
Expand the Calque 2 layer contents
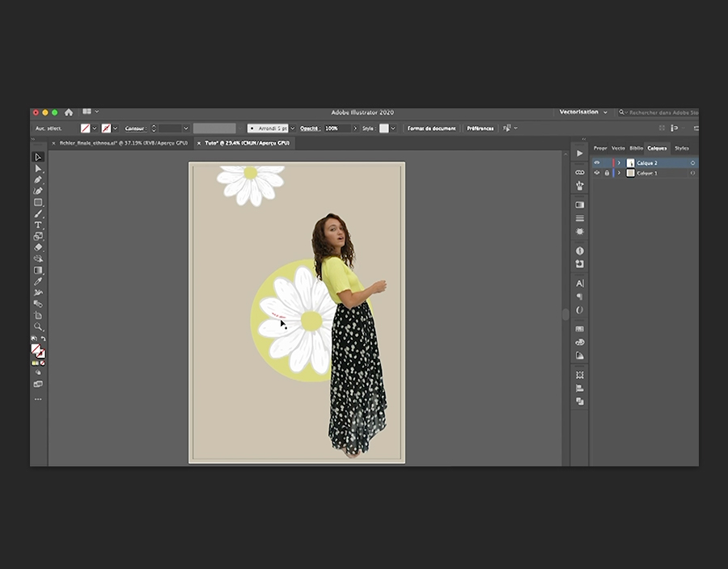(620, 162)
